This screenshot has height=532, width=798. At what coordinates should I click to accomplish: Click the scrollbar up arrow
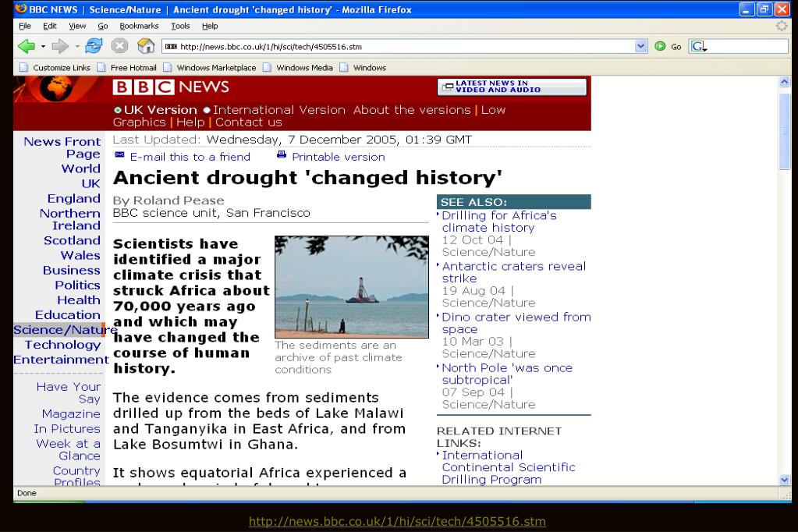pyautogui.click(x=784, y=81)
